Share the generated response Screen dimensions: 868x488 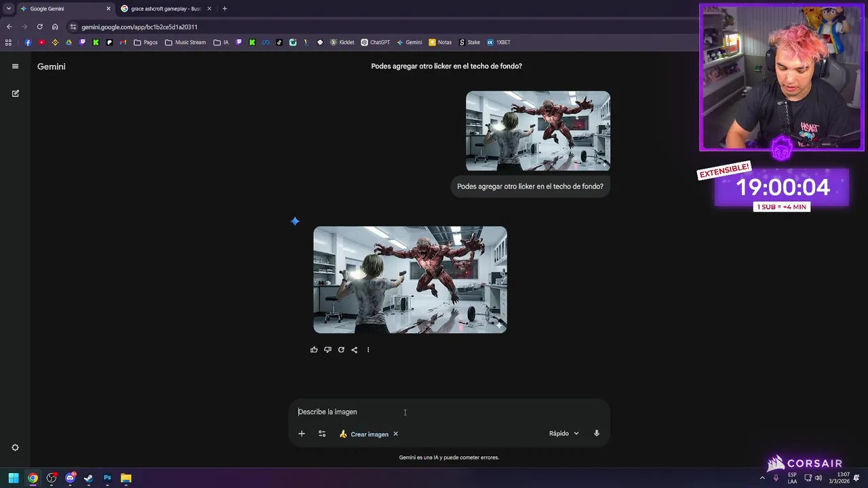355,350
